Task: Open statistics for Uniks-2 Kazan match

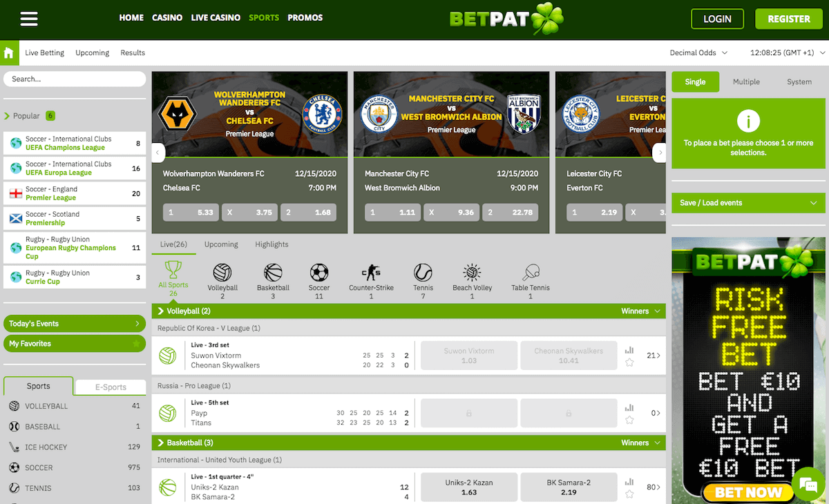Action: click(x=629, y=482)
